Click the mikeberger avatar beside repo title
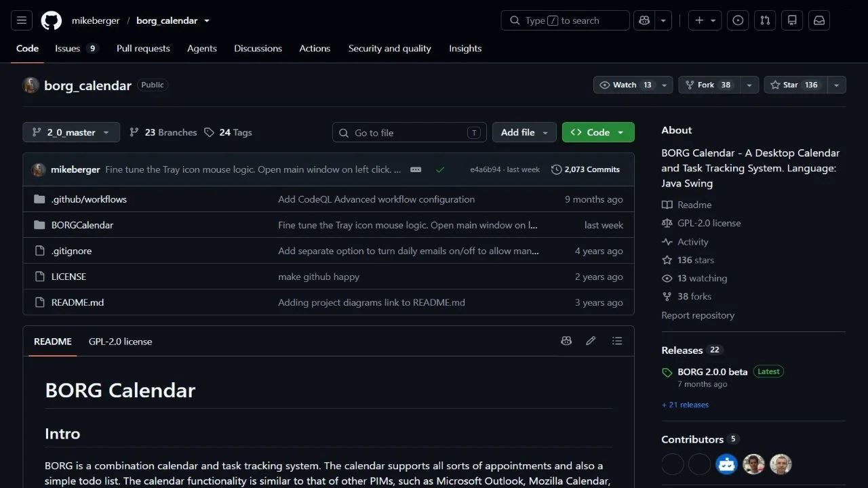 [x=31, y=85]
